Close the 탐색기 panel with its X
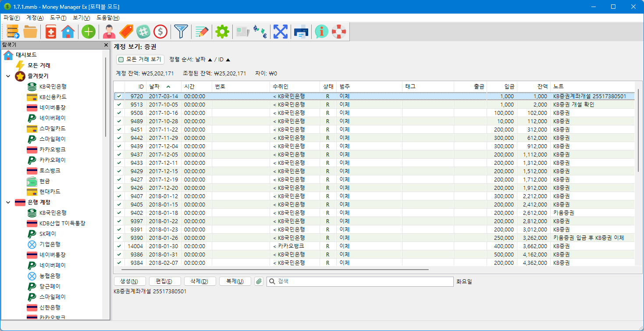The image size is (644, 331). pos(106,45)
